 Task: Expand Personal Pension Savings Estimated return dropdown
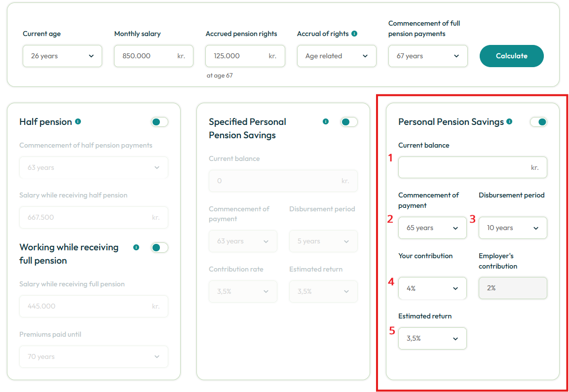pos(432,338)
